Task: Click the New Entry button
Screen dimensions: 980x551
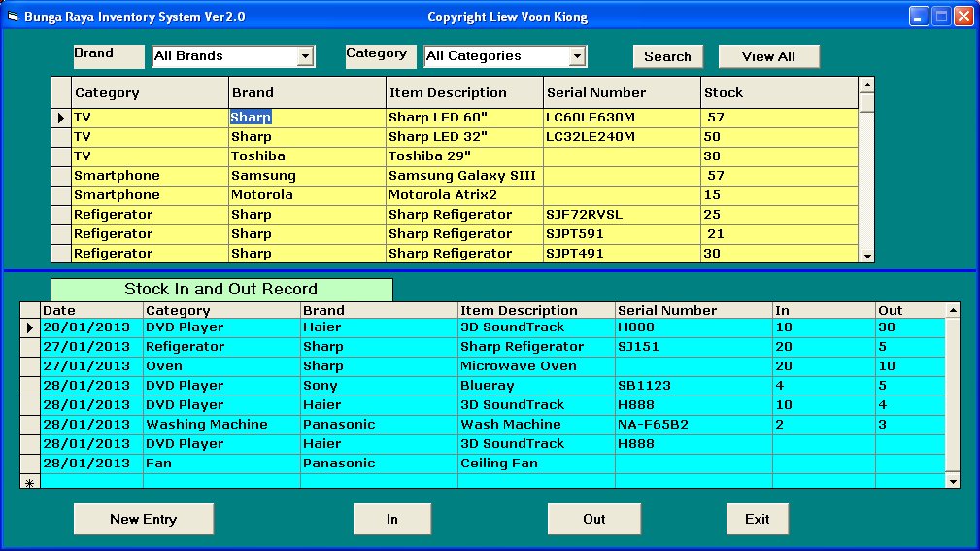Action: pos(144,519)
